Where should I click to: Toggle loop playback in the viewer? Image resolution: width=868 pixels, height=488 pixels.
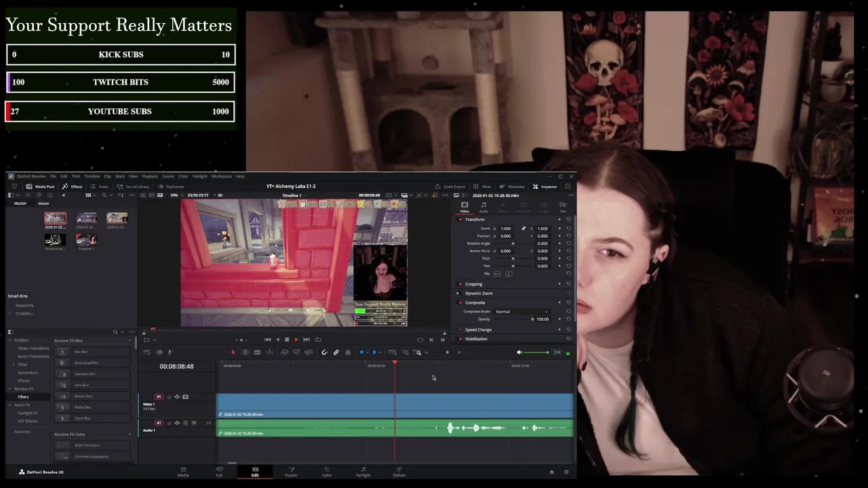(317, 340)
